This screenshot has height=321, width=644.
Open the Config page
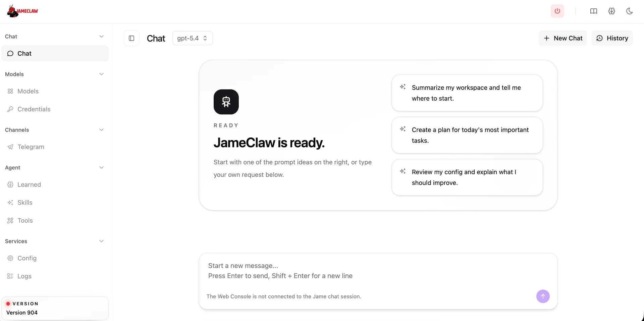pyautogui.click(x=55, y=258)
